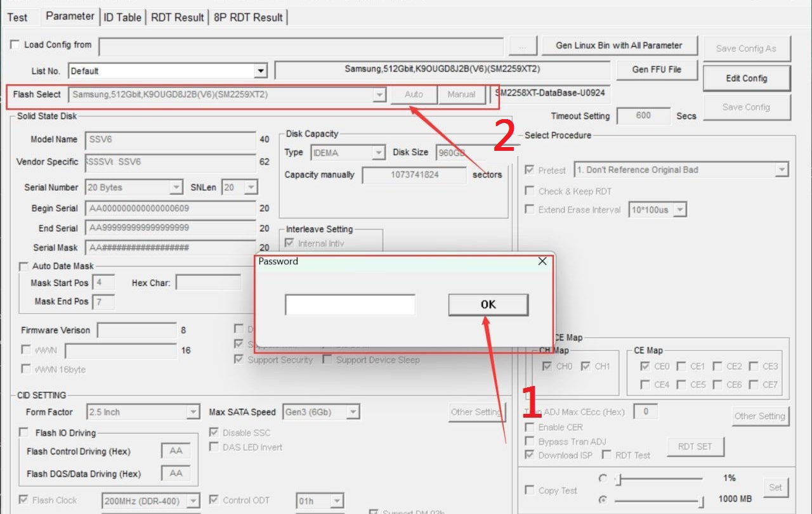
Task: Click OK in the Password dialog
Action: pyautogui.click(x=488, y=304)
